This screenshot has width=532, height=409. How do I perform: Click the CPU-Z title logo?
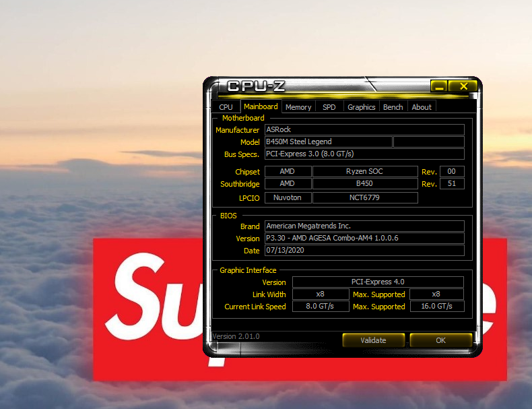pyautogui.click(x=256, y=86)
